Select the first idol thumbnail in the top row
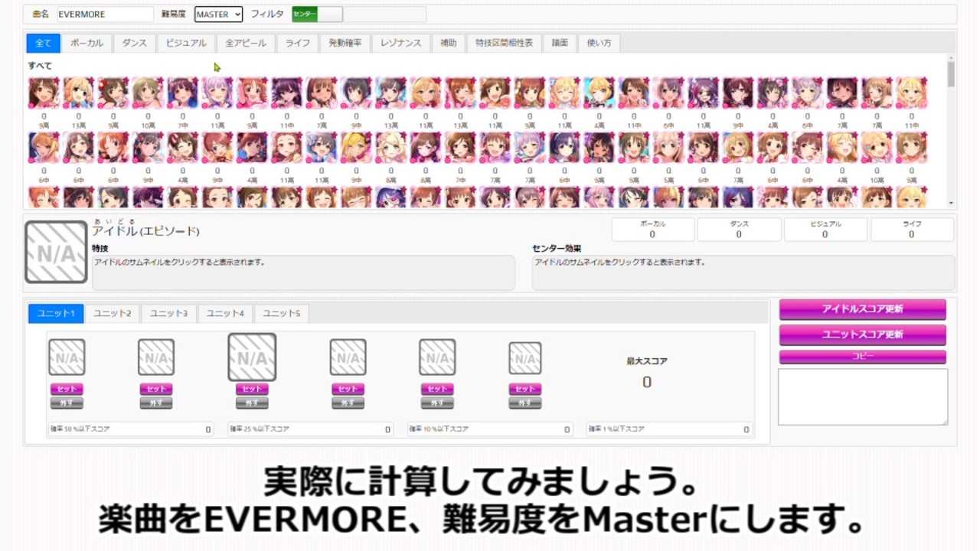The image size is (980, 551). pyautogui.click(x=44, y=93)
